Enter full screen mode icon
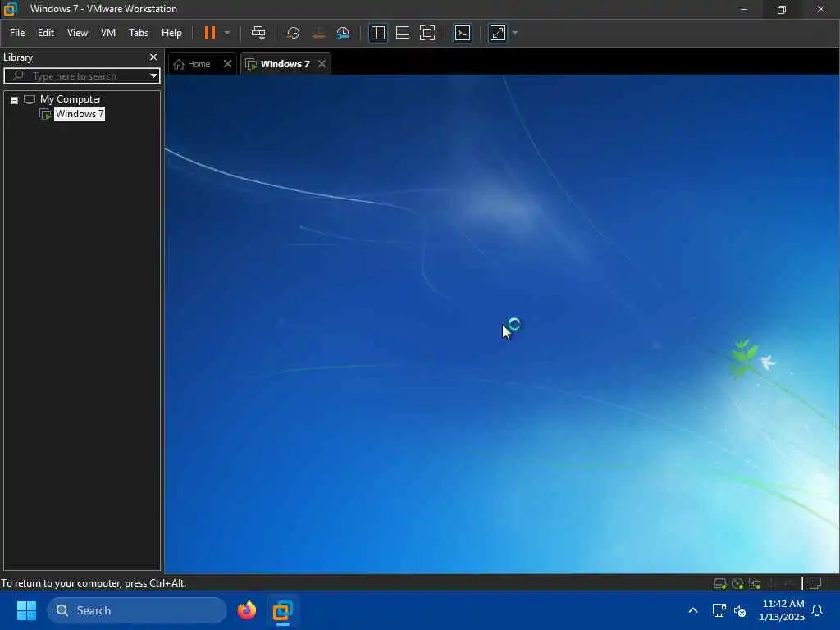 point(427,33)
